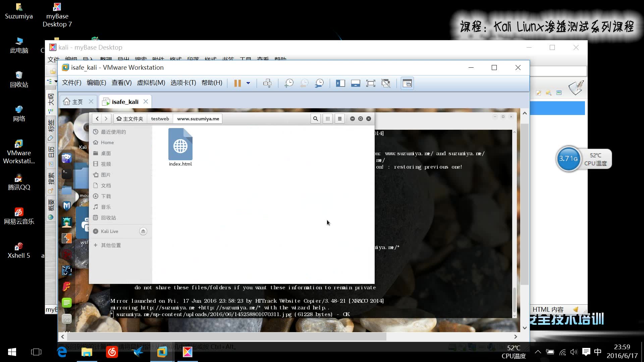
Task: Eject the Kali Live volume
Action: tap(143, 231)
